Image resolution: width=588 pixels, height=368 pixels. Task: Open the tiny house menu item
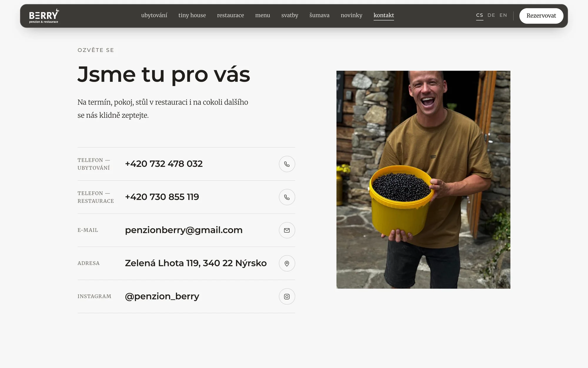coord(192,15)
